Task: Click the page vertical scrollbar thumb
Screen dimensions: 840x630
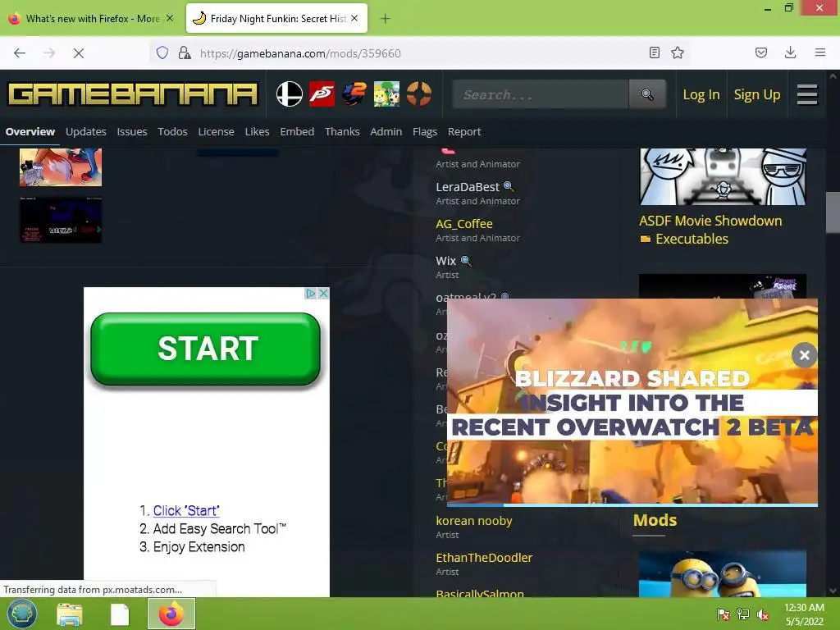Action: point(833,212)
